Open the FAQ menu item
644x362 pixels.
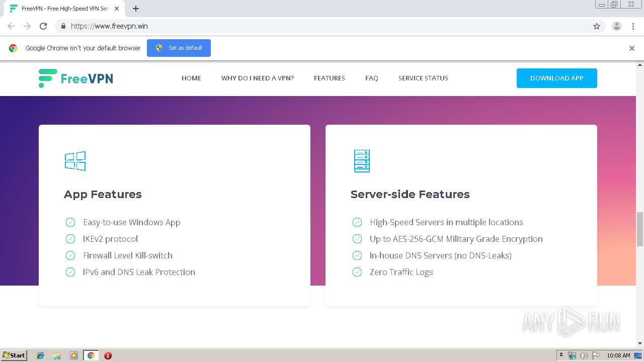tap(372, 78)
